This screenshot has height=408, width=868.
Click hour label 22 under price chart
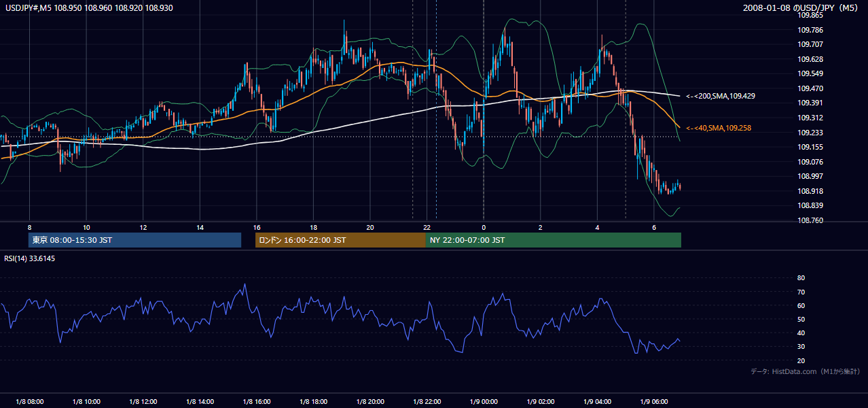click(427, 227)
